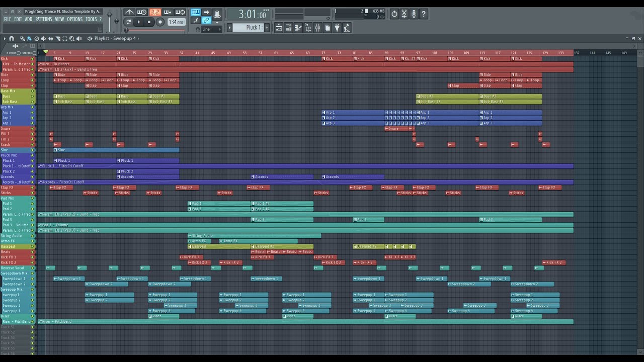The image size is (644, 362).
Task: Select the String Audio clip
Action: [254, 235]
